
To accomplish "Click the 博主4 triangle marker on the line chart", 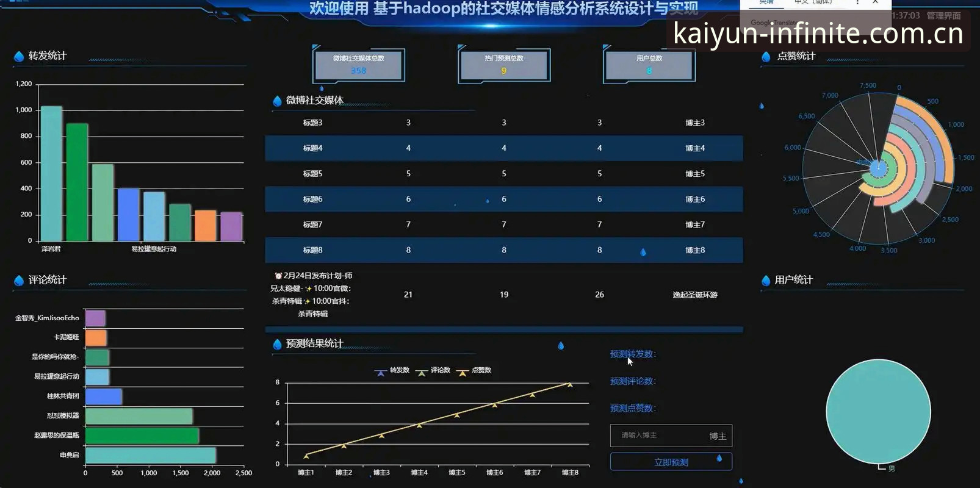I will (x=419, y=425).
